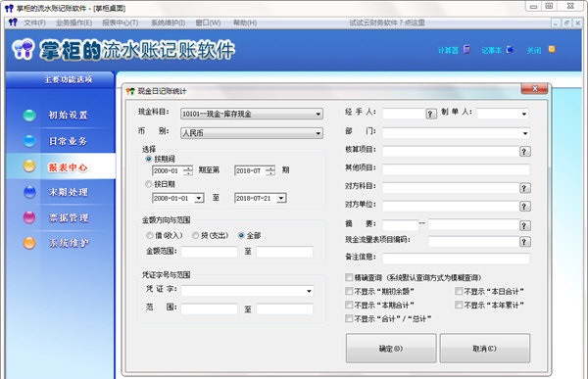Click the 经手人 input field

click(404, 114)
